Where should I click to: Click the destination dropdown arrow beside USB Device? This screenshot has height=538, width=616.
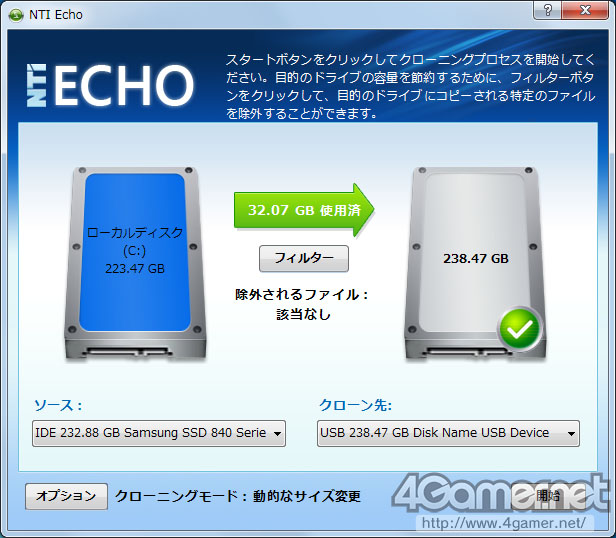tap(571, 434)
